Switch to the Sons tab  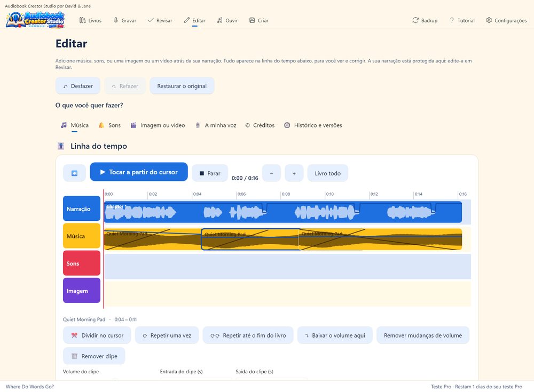(x=109, y=125)
